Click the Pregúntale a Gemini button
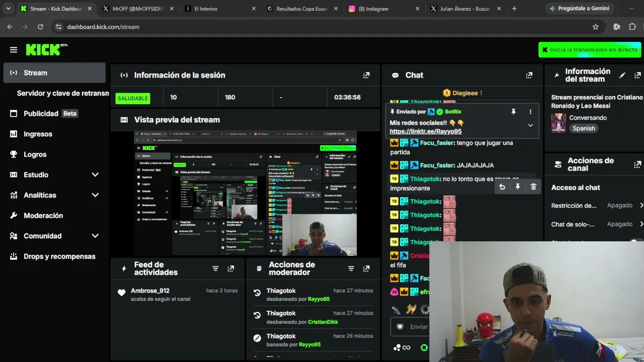 coord(579,9)
